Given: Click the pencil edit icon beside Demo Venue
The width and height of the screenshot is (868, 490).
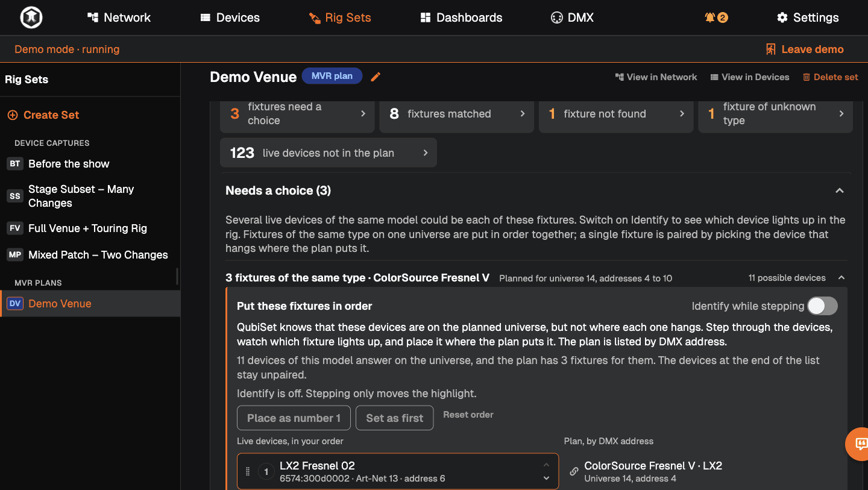Looking at the screenshot, I should [x=376, y=77].
